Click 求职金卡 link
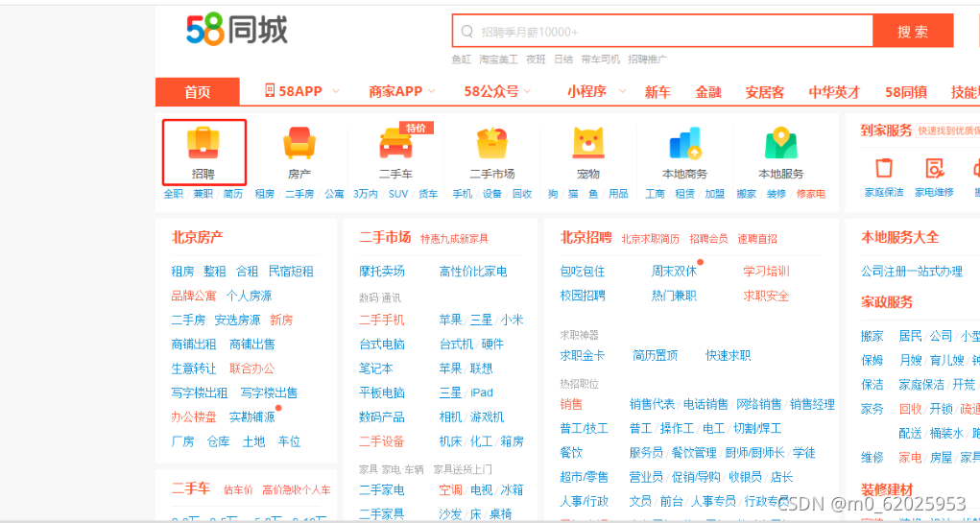Image resolution: width=980 pixels, height=523 pixels. 583,355
